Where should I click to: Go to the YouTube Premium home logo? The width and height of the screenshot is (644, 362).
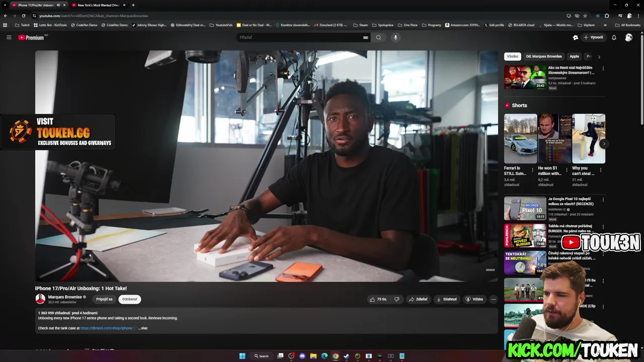point(31,37)
